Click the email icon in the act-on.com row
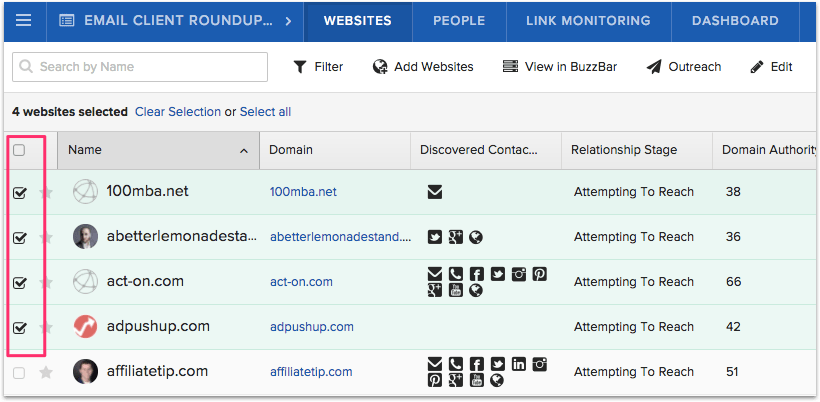Image resolution: width=820 pixels, height=402 pixels. click(x=435, y=273)
